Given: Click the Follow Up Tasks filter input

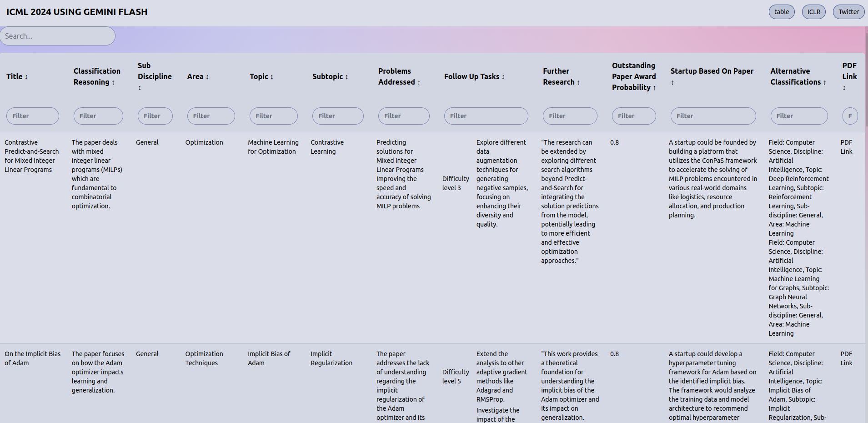Looking at the screenshot, I should 486,116.
